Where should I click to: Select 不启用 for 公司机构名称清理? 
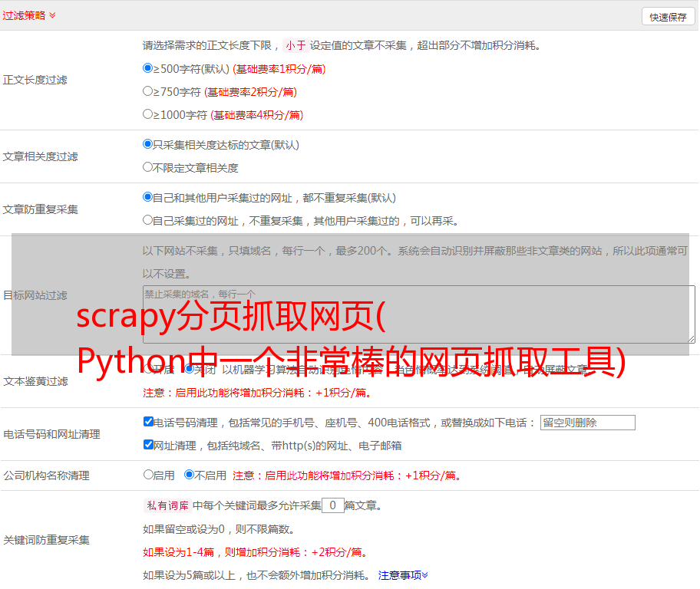click(x=190, y=475)
